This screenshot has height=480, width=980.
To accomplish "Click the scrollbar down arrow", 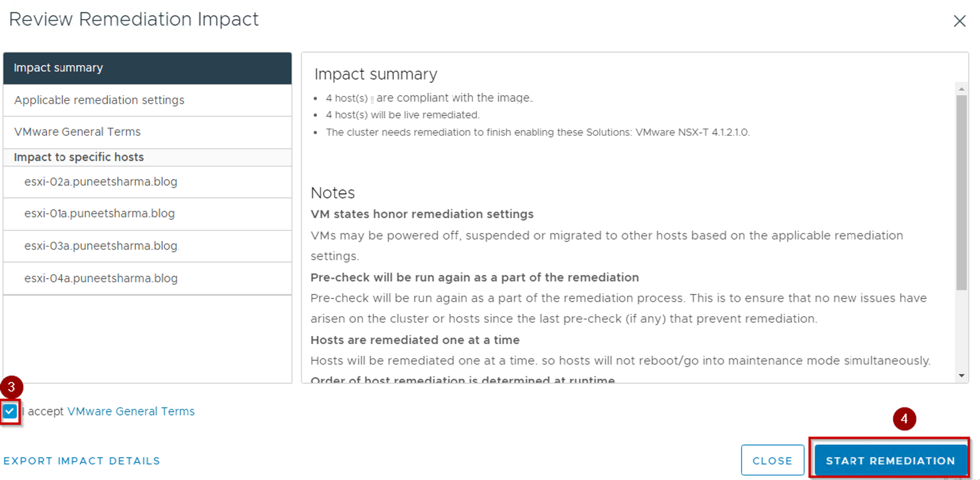I will pyautogui.click(x=961, y=376).
